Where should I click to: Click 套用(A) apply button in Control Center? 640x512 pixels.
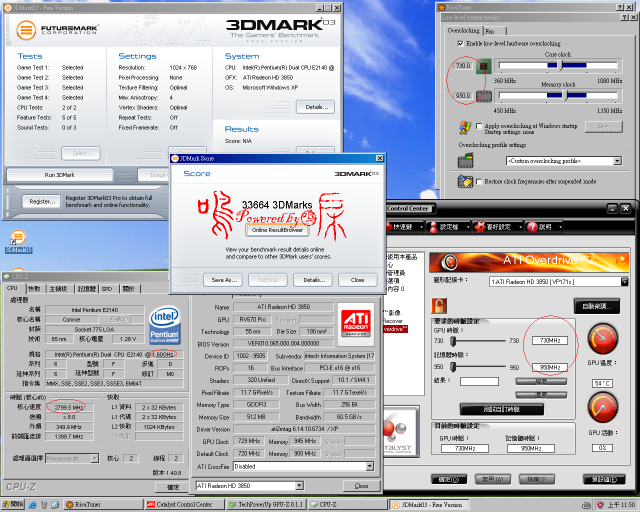coord(493,479)
